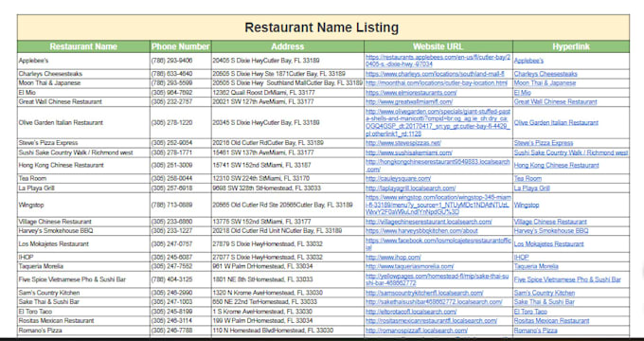Viewport: 644px width, 341px height.
Task: Open Hong Kong Chinese Restaurant hyperlink
Action: coord(557,166)
